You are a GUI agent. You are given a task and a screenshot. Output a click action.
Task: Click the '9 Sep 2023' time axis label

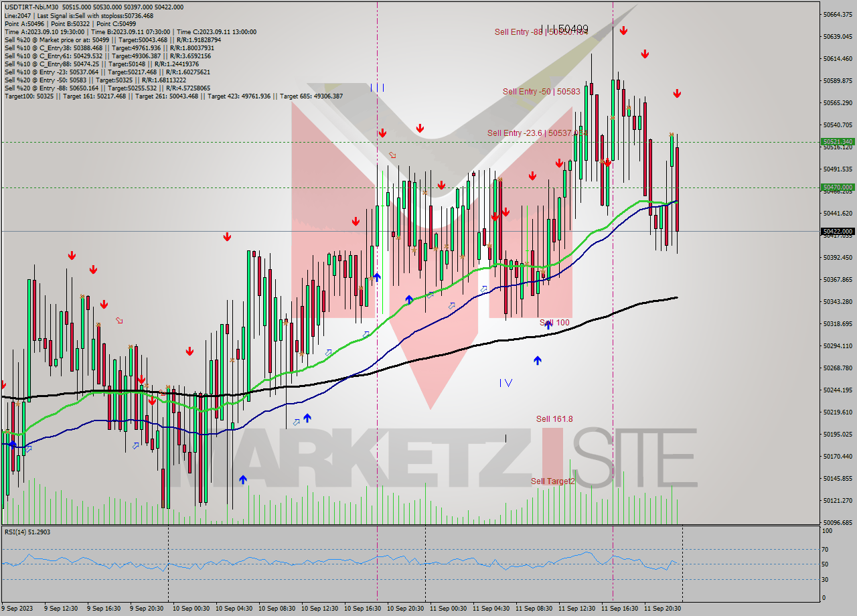[x=16, y=609]
